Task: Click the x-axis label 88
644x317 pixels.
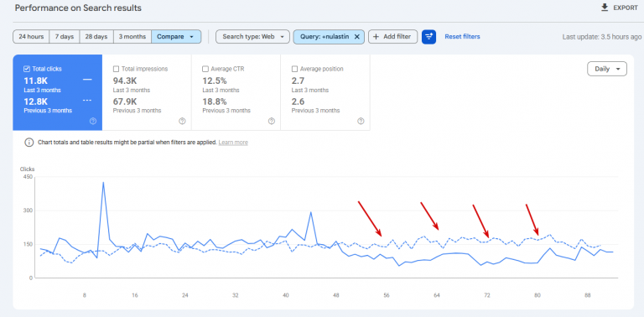Action: coord(588,295)
